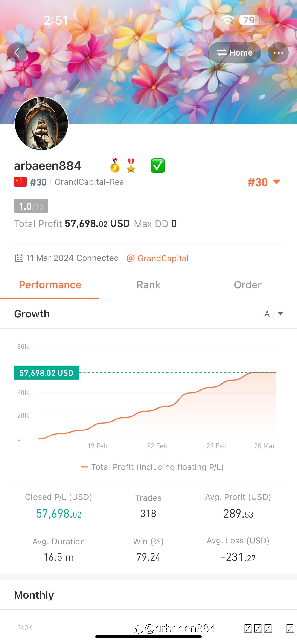Screen dimensions: 297x644
Task: Open the arbaeen884 ship avatar picture
Action: pyautogui.click(x=41, y=123)
